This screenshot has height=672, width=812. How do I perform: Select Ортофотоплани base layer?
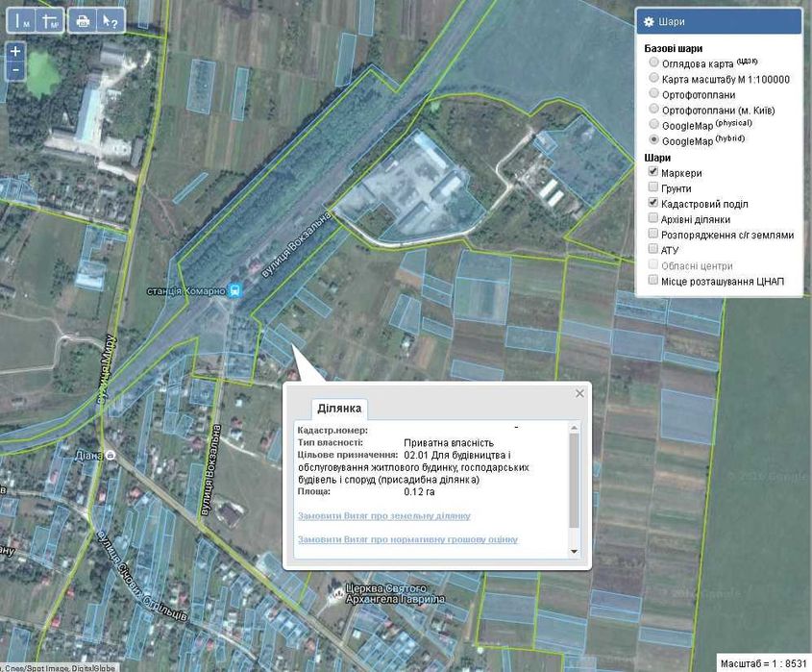(x=653, y=93)
